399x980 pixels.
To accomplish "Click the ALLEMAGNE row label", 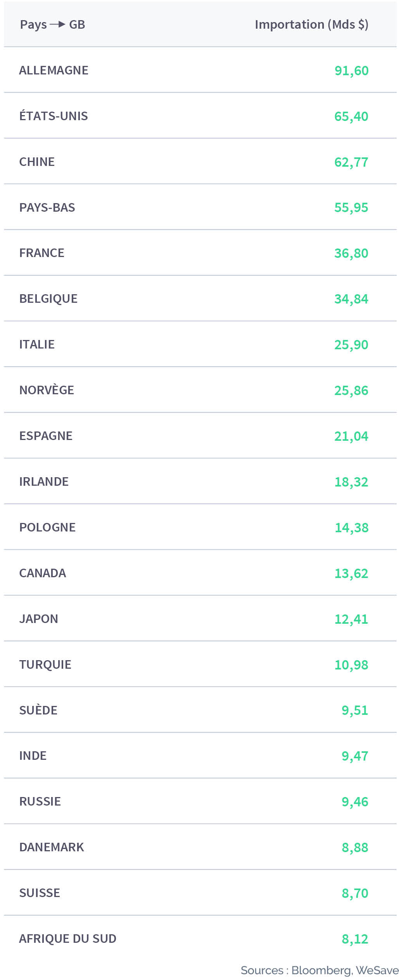I will tap(54, 70).
